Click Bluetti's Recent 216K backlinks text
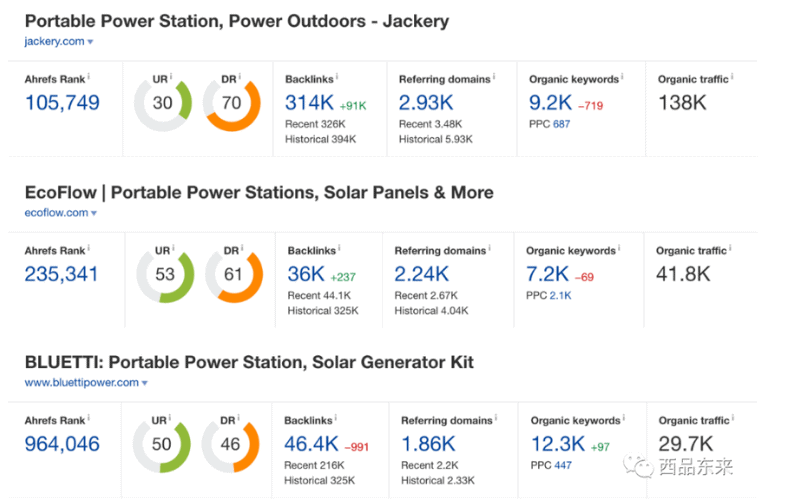This screenshot has width=800, height=500. coord(314,465)
